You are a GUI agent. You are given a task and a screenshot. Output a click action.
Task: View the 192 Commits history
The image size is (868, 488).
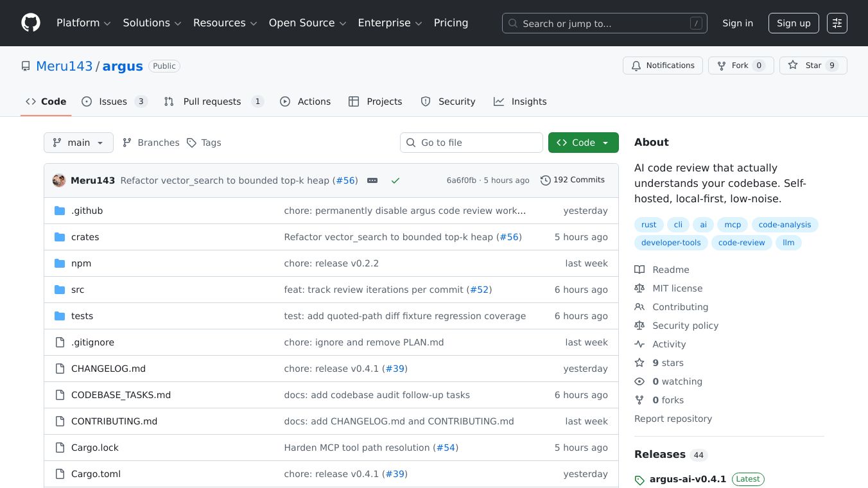573,180
